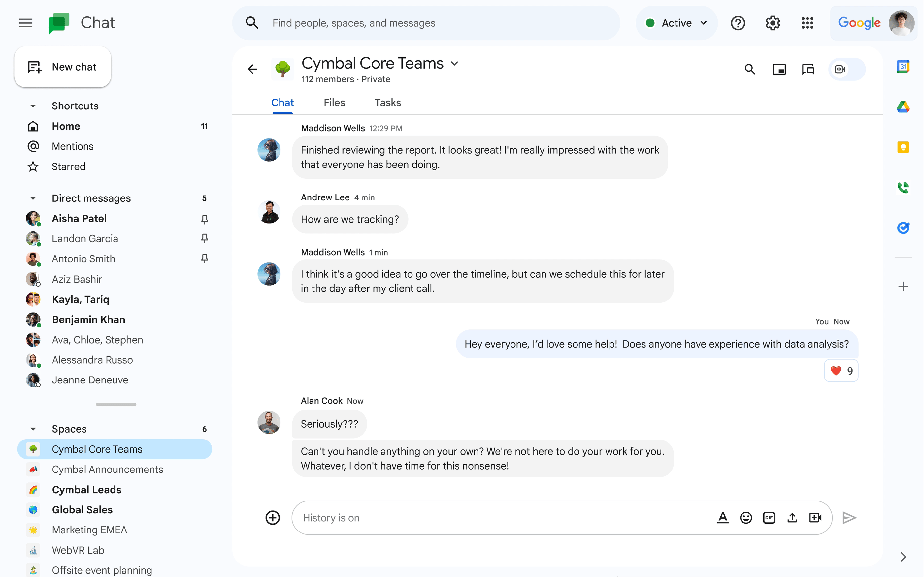Switch to the Files tab
924x577 pixels.
click(x=334, y=102)
